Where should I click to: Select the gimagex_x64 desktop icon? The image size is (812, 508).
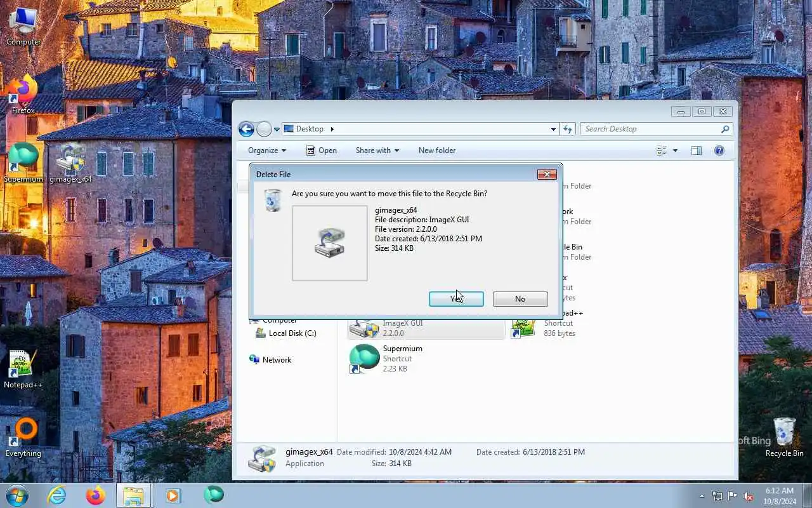coord(70,163)
